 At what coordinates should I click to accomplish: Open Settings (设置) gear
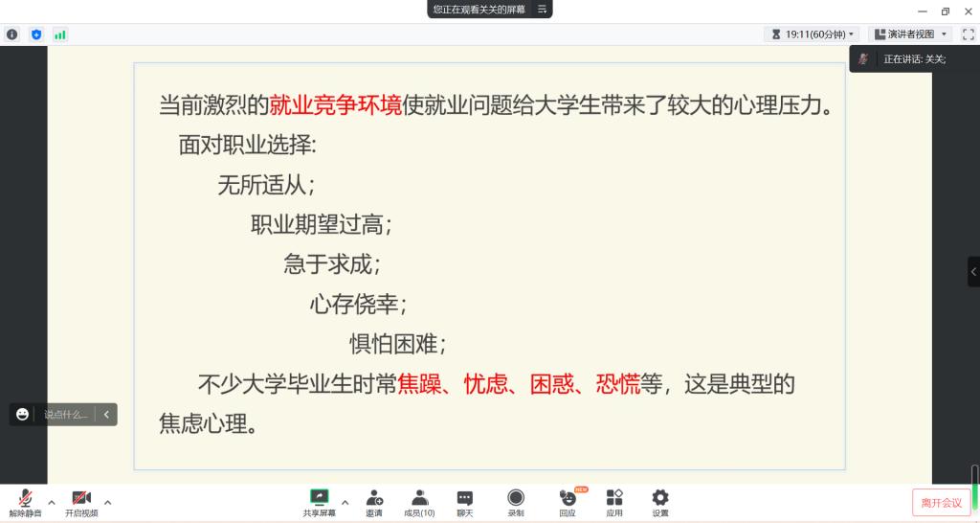click(660, 502)
